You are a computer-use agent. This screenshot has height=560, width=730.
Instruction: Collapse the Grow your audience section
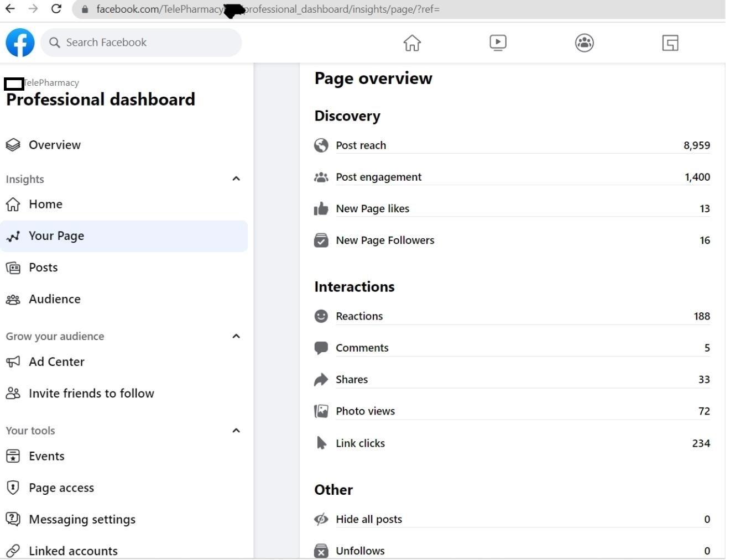(x=236, y=336)
